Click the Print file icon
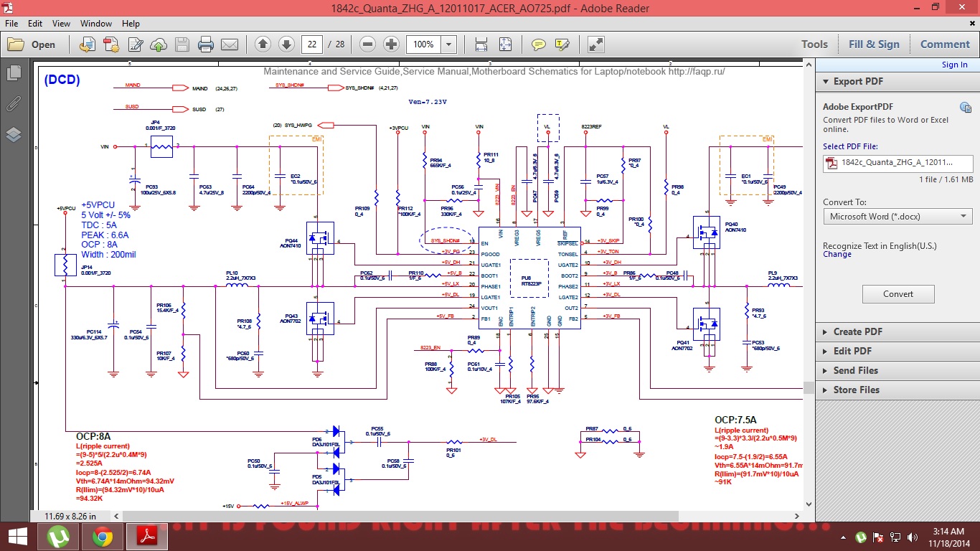Screen dimensions: 980x551 (206, 44)
